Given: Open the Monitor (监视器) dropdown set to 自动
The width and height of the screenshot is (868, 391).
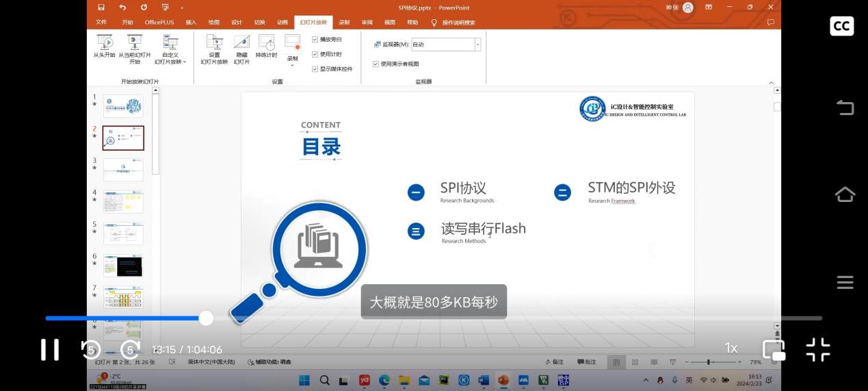Looking at the screenshot, I should (477, 45).
